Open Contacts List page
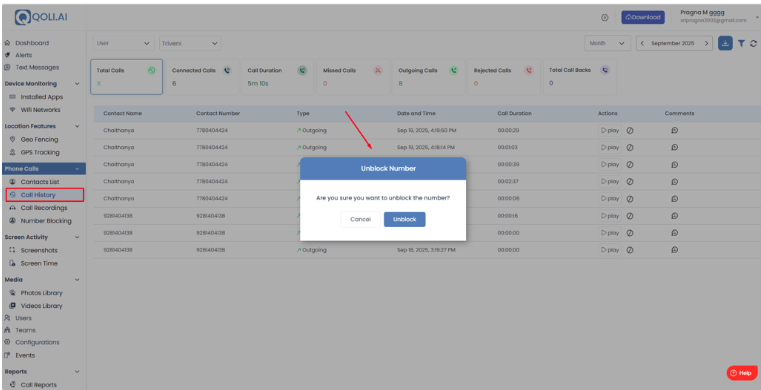The height and width of the screenshot is (390, 761). click(x=40, y=182)
